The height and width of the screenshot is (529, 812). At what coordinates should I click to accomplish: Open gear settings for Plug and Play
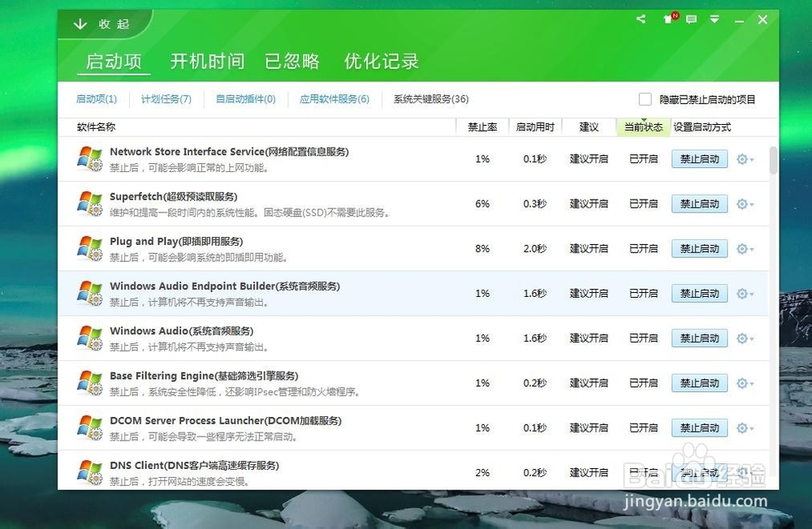point(745,249)
